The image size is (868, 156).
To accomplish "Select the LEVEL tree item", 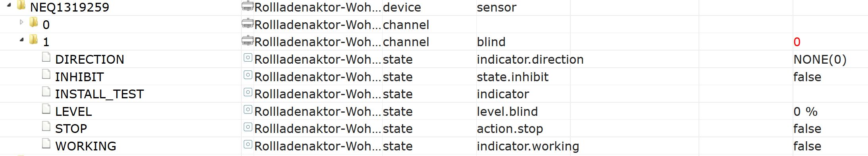I will 73,111.
